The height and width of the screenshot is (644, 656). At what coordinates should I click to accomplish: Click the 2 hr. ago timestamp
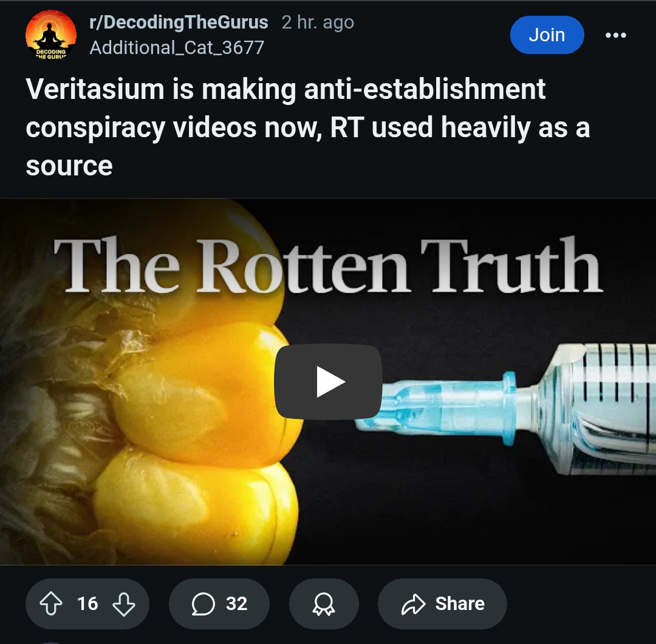coord(318,22)
